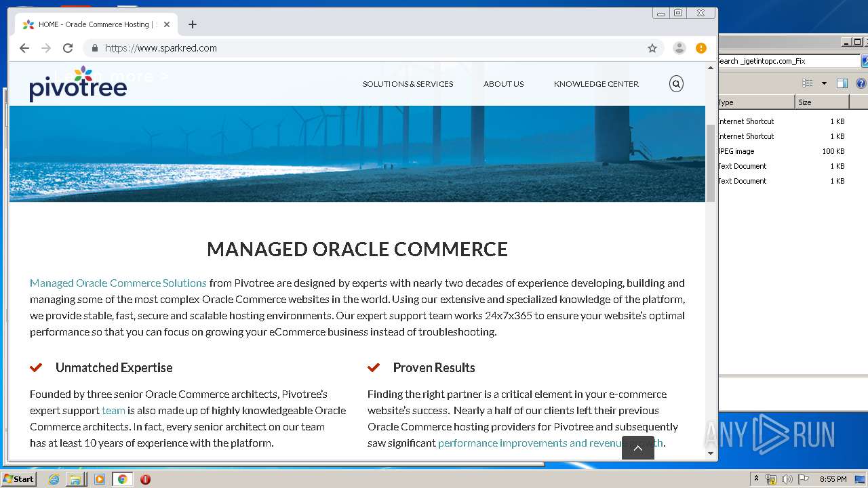Click the Proven Results heading
Screen dimensions: 868x488
point(434,367)
